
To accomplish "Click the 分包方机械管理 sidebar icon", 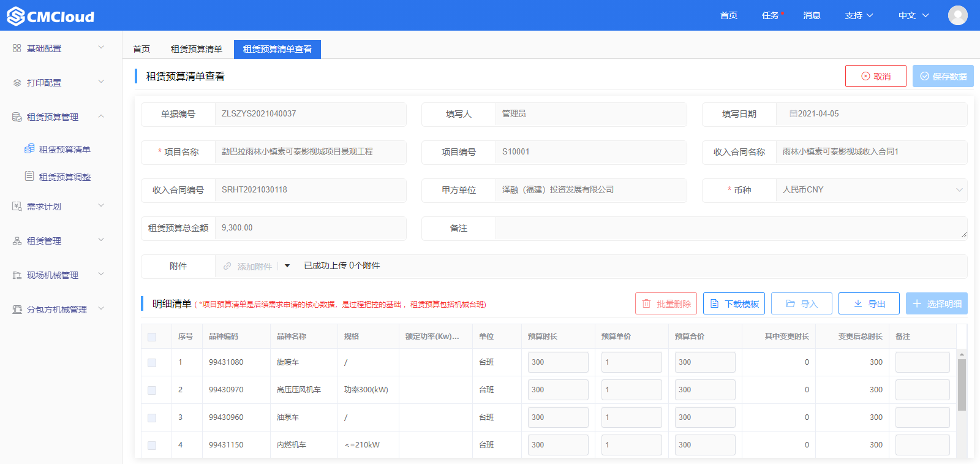I will 17,310.
